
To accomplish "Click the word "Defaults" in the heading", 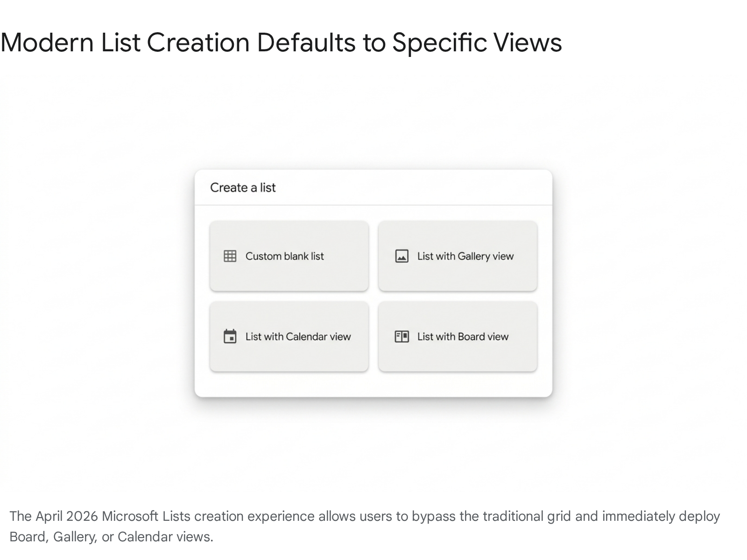I will (306, 42).
